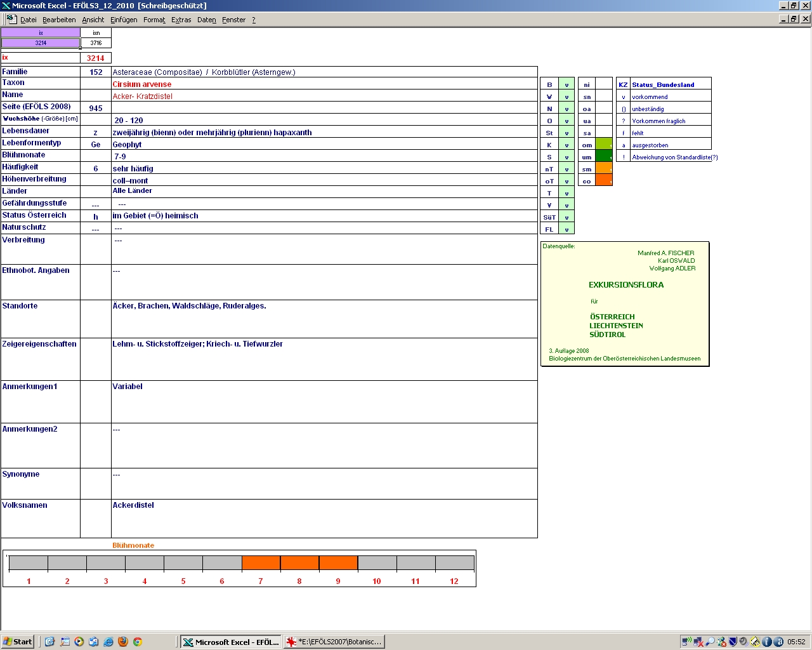The width and height of the screenshot is (812, 650).
Task: Select the page number cell 945
Action: point(96,108)
